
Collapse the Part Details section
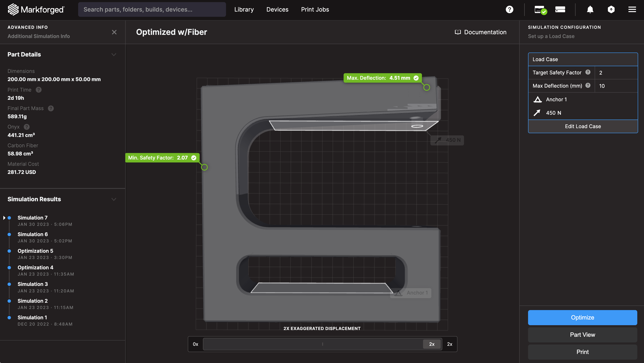click(114, 54)
